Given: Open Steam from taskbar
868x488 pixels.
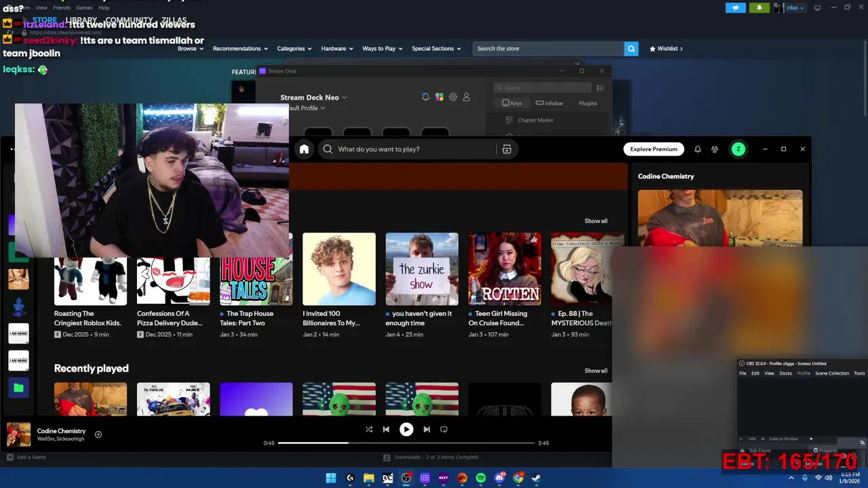Looking at the screenshot, I should (536, 478).
